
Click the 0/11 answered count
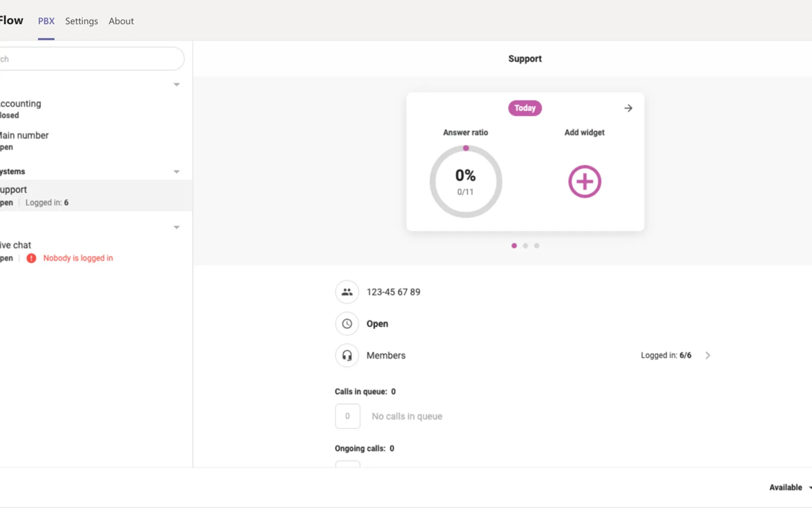tap(465, 192)
